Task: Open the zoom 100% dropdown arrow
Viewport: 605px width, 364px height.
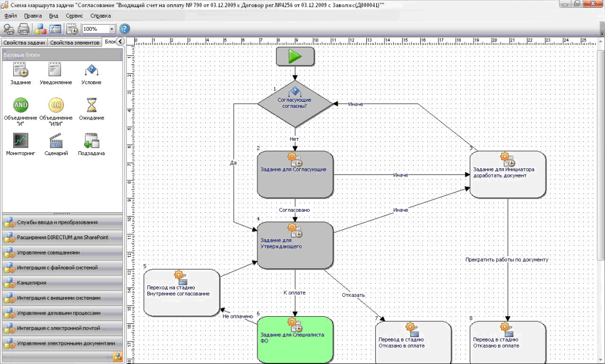Action: coord(112,29)
